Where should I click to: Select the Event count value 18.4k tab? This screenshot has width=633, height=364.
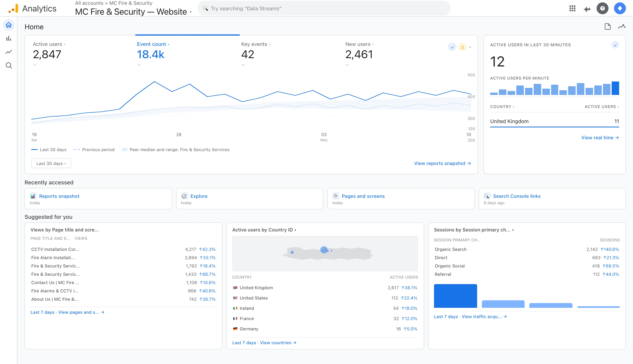(x=151, y=54)
